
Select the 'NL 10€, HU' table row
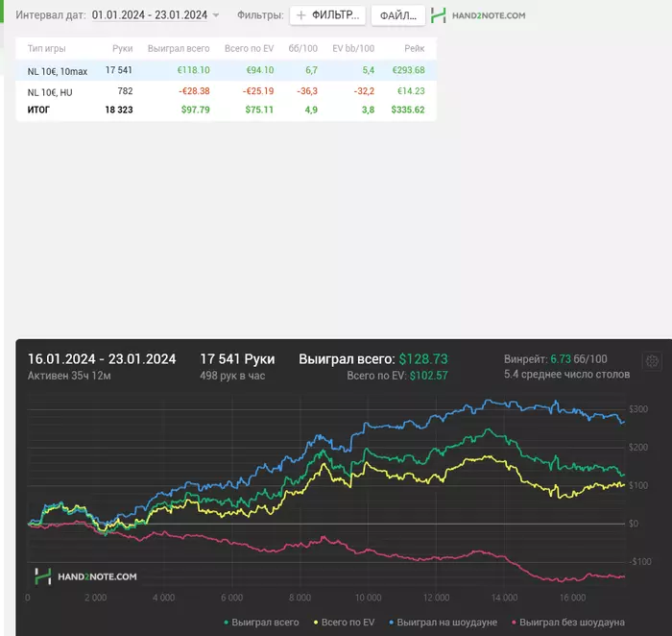click(50, 91)
